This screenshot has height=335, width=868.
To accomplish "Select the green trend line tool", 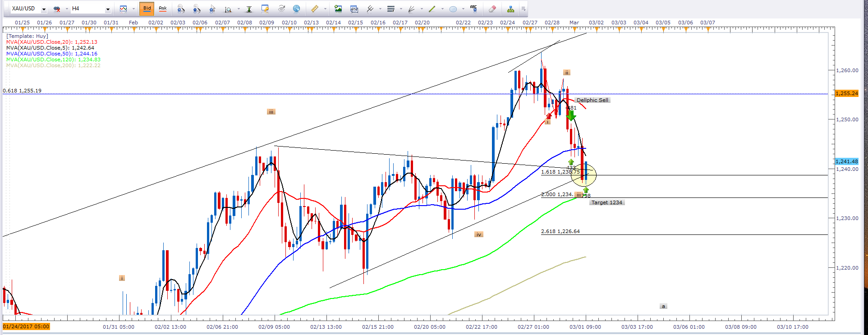I will pyautogui.click(x=432, y=9).
